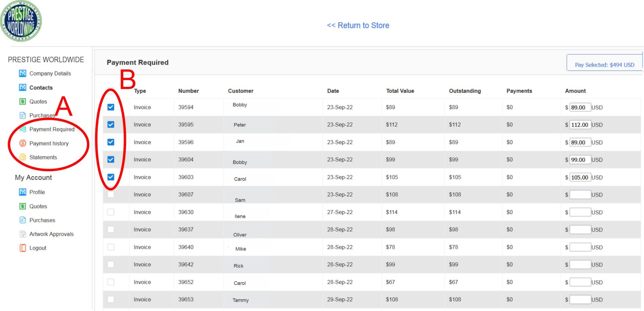Uncheck invoice 39594 checkbox

(111, 107)
